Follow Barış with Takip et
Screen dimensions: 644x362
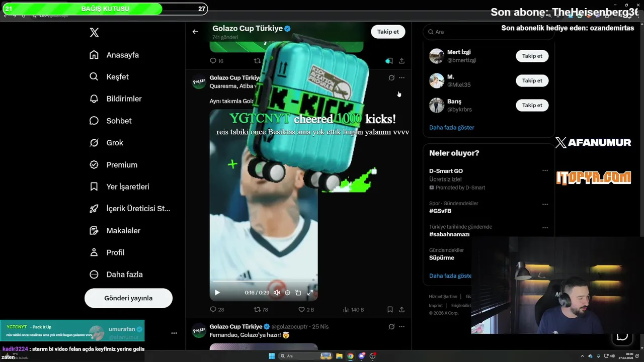point(532,105)
